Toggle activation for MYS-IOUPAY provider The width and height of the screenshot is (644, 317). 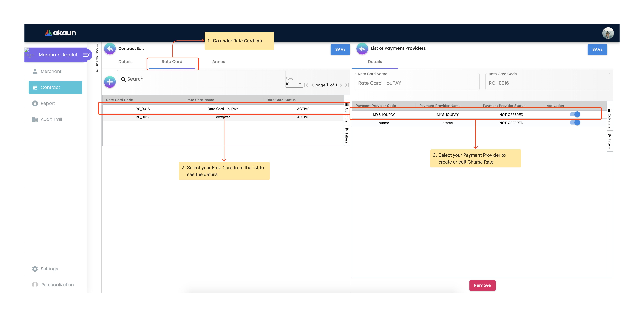575,114
